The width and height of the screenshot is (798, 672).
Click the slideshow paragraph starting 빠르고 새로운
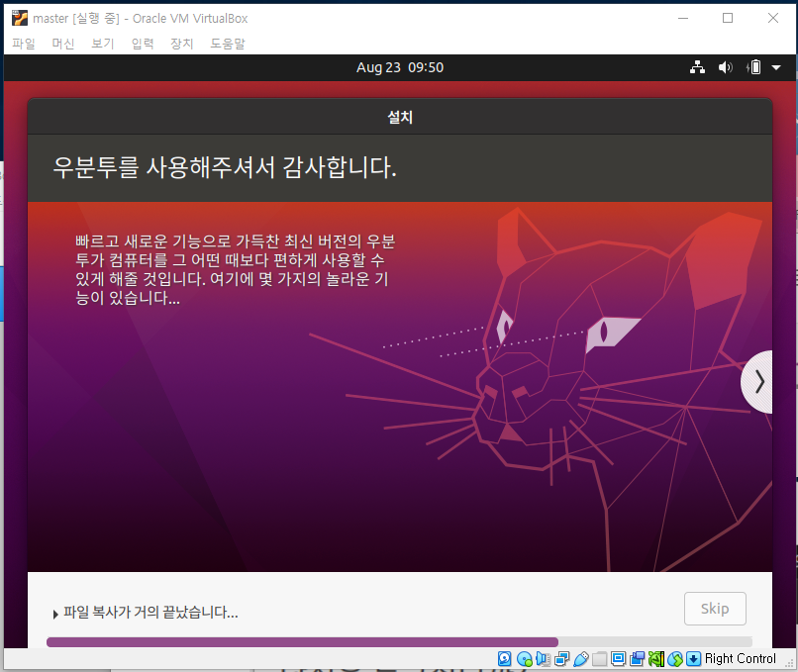click(x=235, y=269)
